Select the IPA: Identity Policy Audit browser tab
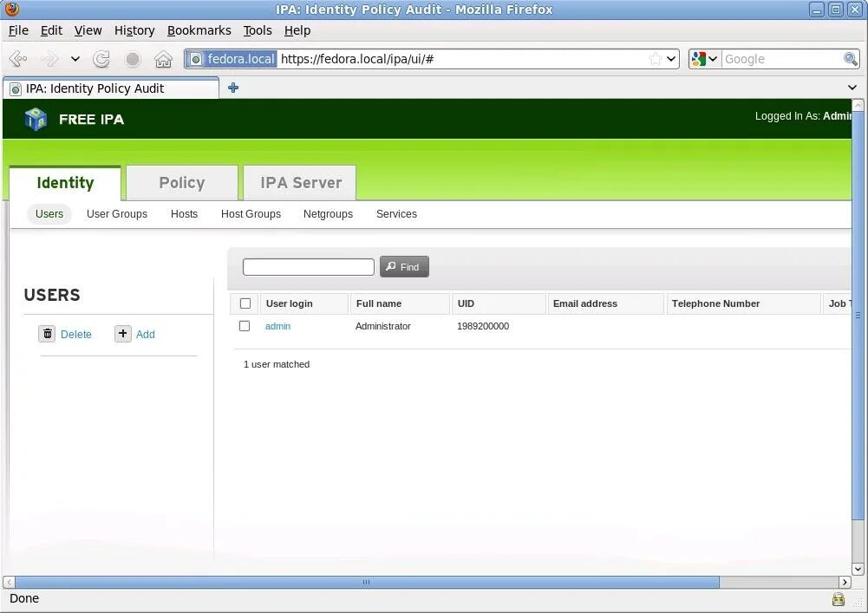Viewport: 868px width, 613px height. (111, 88)
